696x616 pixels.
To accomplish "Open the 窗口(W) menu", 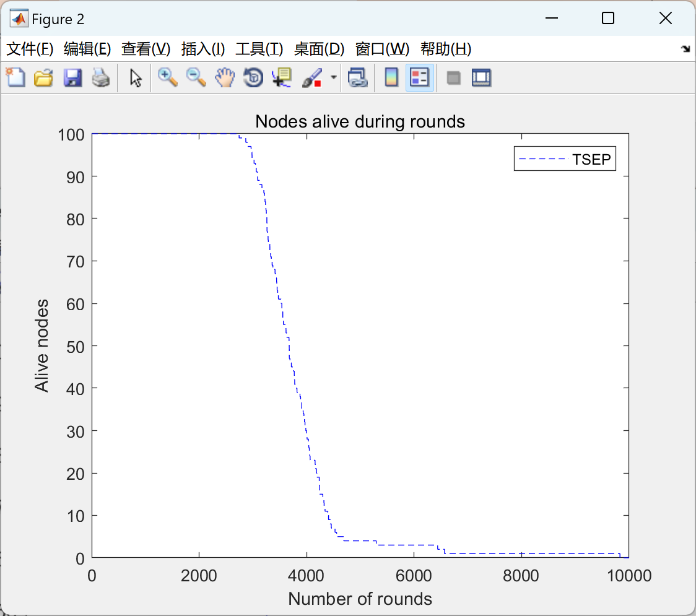I will click(382, 49).
